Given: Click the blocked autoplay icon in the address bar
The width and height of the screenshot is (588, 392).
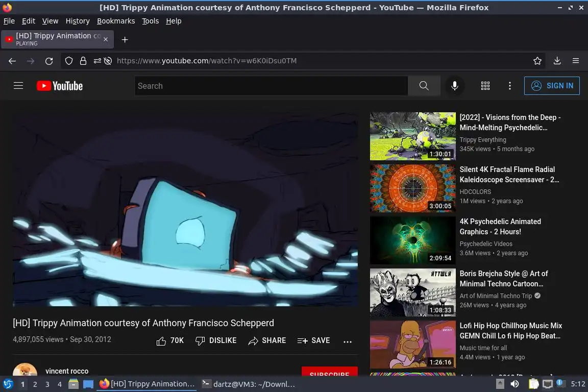Looking at the screenshot, I should coord(108,61).
